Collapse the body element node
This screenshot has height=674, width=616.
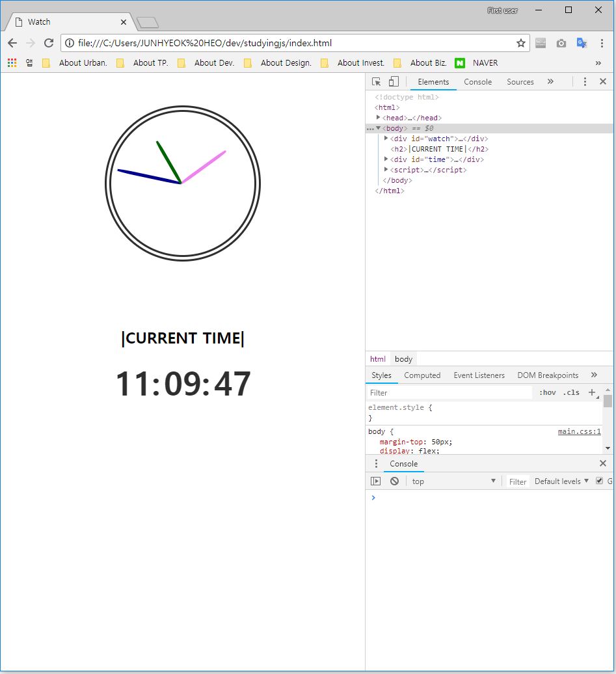[x=379, y=128]
